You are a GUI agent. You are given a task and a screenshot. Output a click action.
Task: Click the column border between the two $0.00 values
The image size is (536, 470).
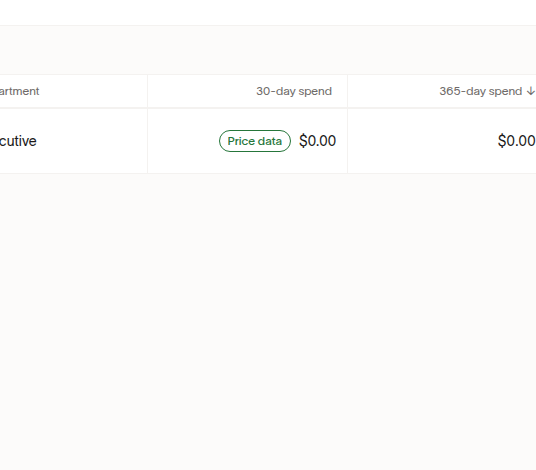point(347,141)
